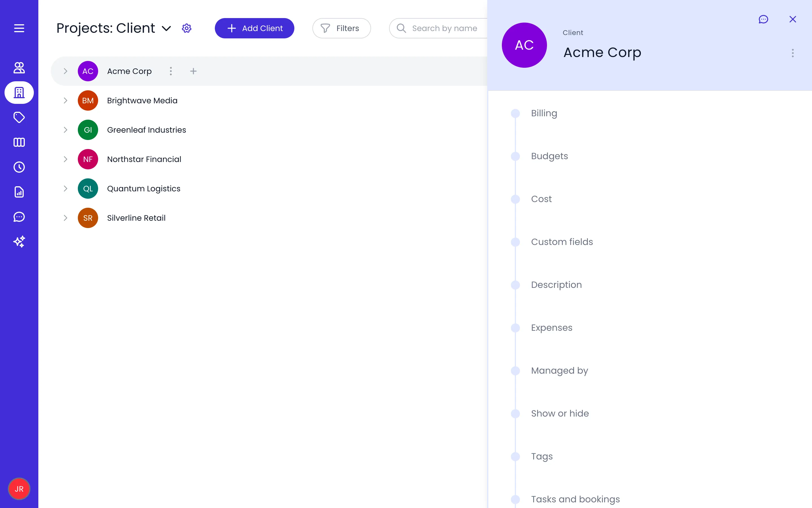Jump to the Expenses section

click(551, 328)
